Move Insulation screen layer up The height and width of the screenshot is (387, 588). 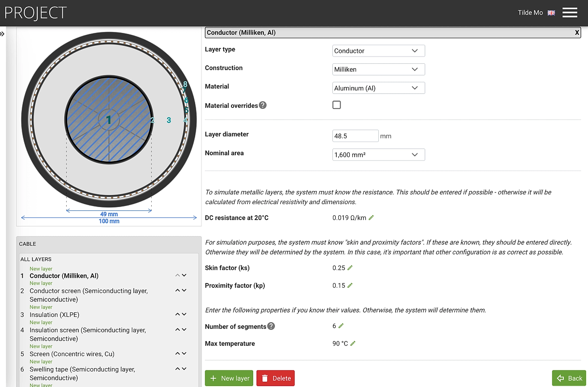177,329
